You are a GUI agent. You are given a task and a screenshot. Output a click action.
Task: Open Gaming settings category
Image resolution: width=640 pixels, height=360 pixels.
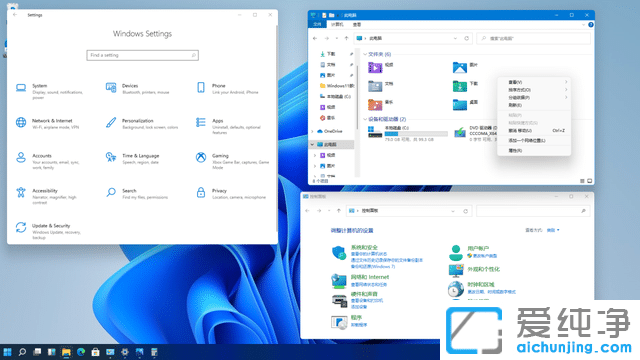(232, 161)
